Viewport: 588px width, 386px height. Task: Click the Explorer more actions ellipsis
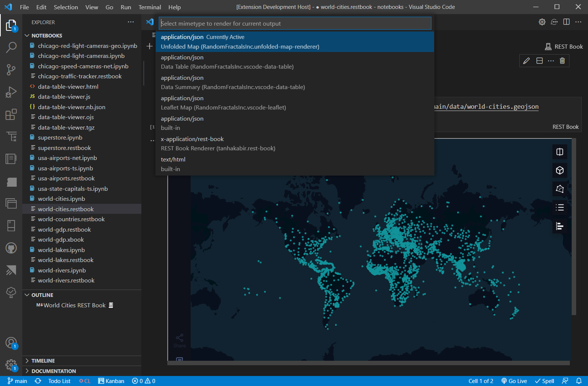(x=131, y=22)
